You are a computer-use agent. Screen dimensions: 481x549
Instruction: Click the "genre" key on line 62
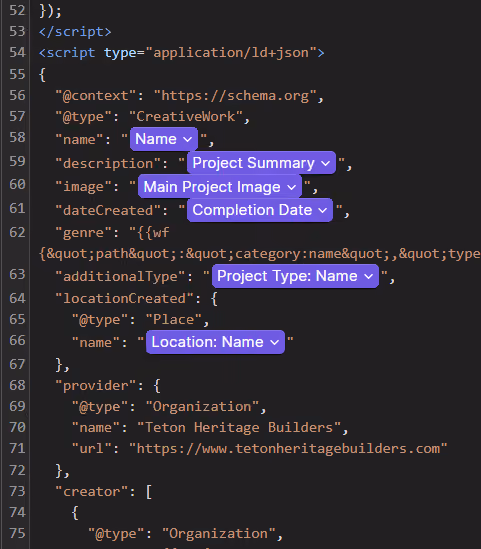pos(83,232)
